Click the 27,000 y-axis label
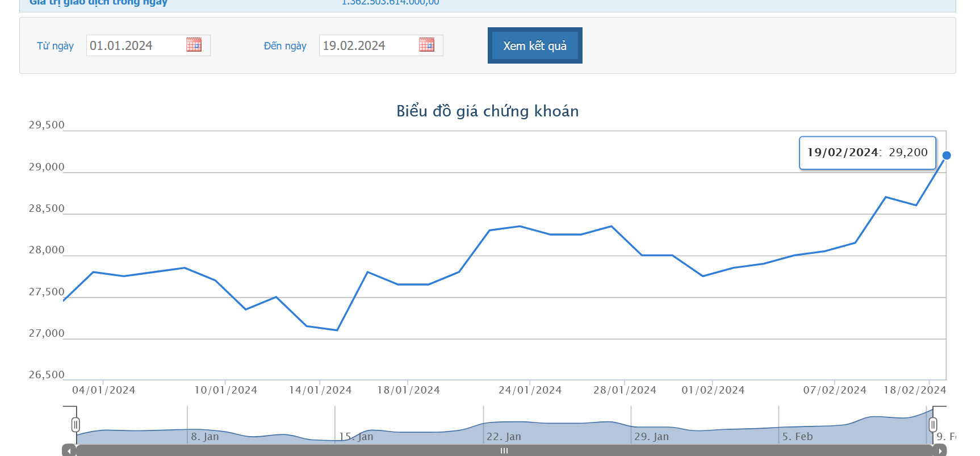Image resolution: width=980 pixels, height=456 pixels. click(x=47, y=333)
